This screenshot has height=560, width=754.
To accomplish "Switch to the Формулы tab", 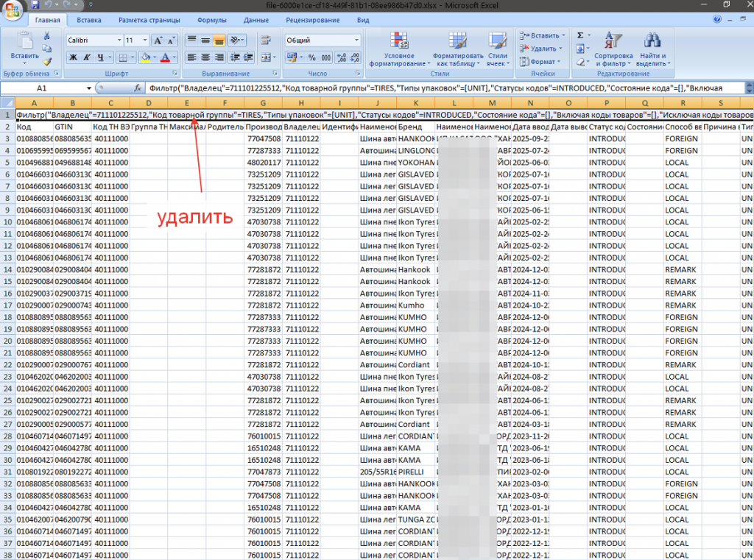I will 211,21.
